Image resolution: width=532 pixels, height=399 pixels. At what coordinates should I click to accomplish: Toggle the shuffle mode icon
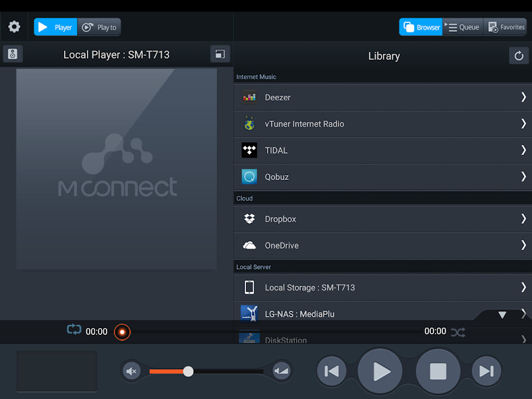[x=458, y=332]
